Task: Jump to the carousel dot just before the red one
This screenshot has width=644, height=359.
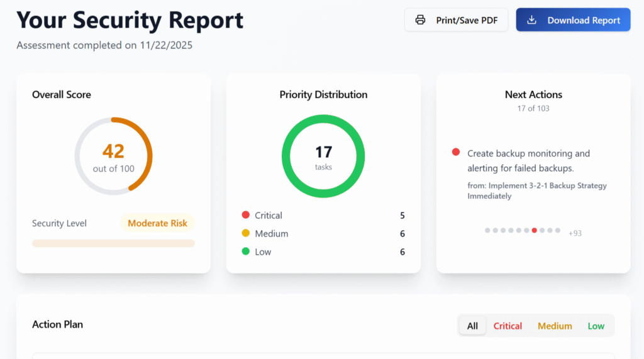Action: (x=526, y=231)
